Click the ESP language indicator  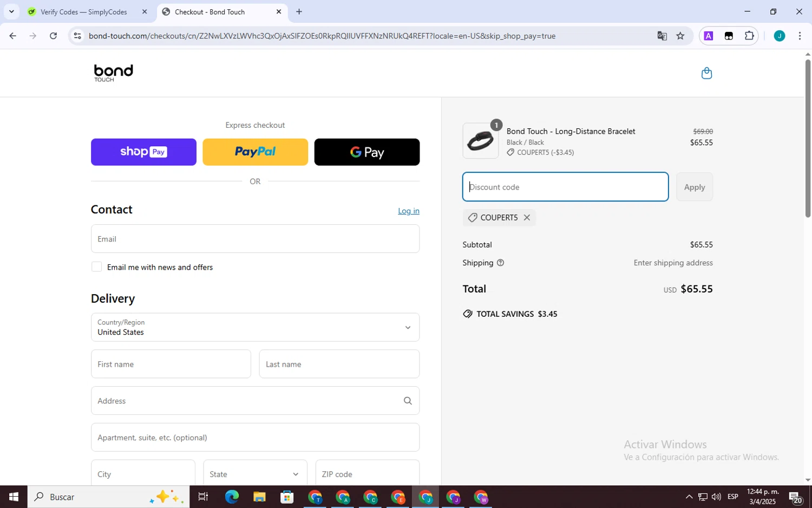click(x=733, y=497)
